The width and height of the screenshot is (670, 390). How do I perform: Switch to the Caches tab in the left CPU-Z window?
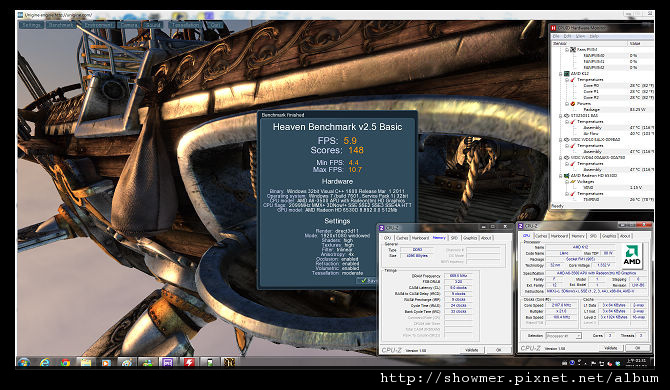402,238
